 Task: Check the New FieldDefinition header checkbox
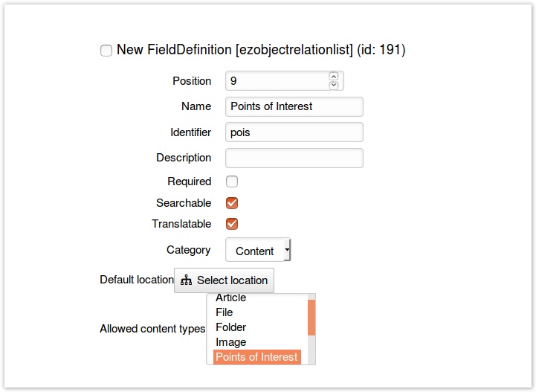[106, 51]
